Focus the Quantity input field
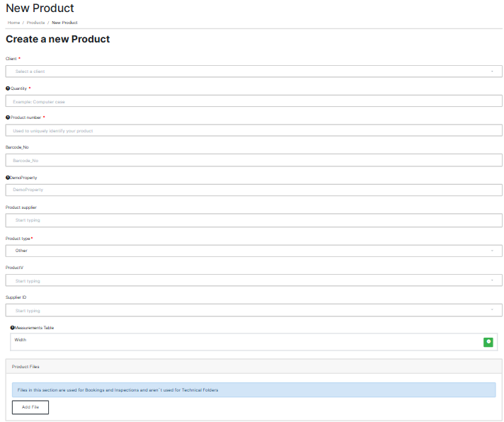 pyautogui.click(x=253, y=101)
